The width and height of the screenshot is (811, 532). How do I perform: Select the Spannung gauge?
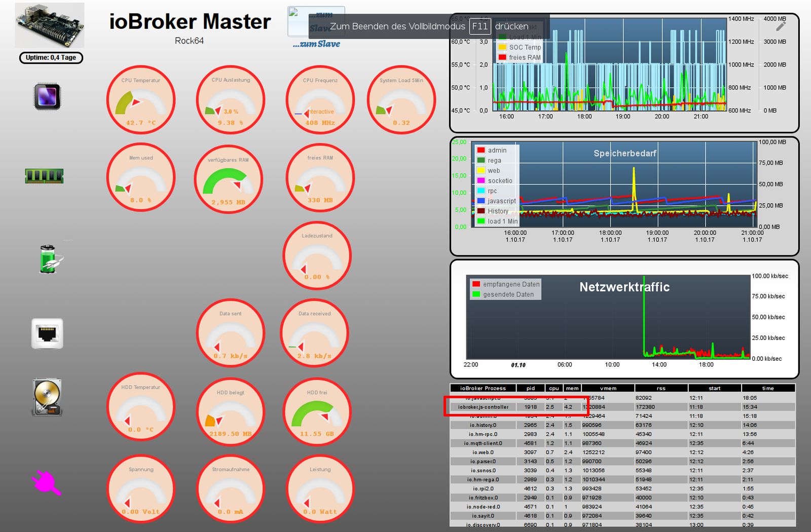(140, 489)
